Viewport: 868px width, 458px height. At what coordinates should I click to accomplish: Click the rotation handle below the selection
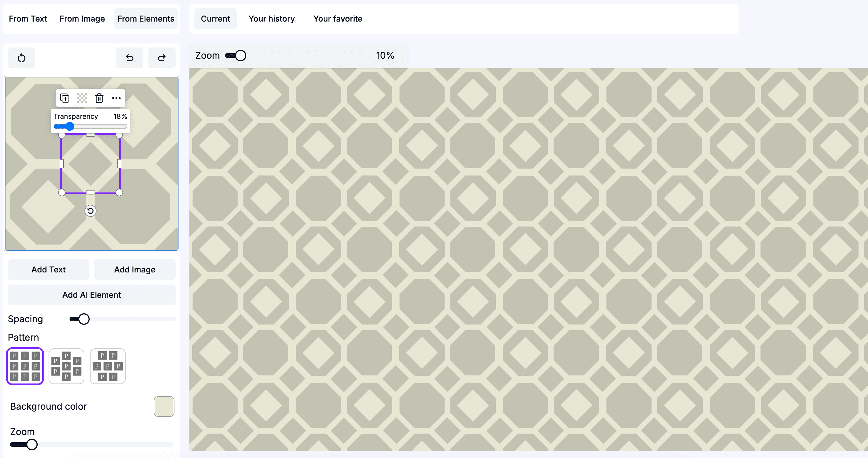90,211
